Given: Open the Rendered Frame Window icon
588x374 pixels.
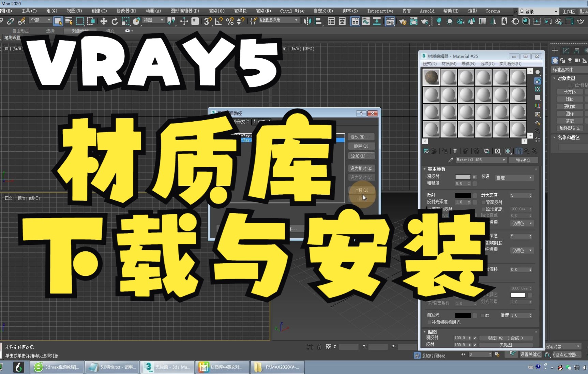Looking at the screenshot, I should [x=413, y=21].
